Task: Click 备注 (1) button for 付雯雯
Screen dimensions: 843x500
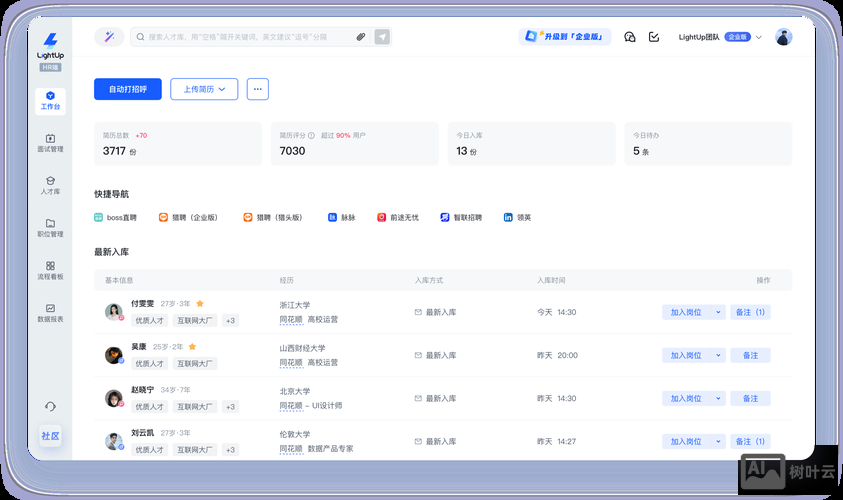Action: coord(750,312)
